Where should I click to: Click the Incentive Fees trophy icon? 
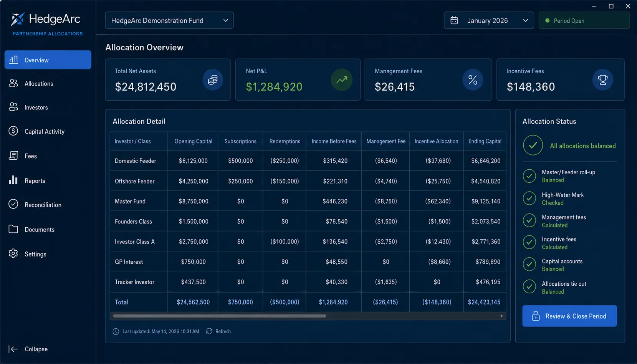(x=602, y=79)
